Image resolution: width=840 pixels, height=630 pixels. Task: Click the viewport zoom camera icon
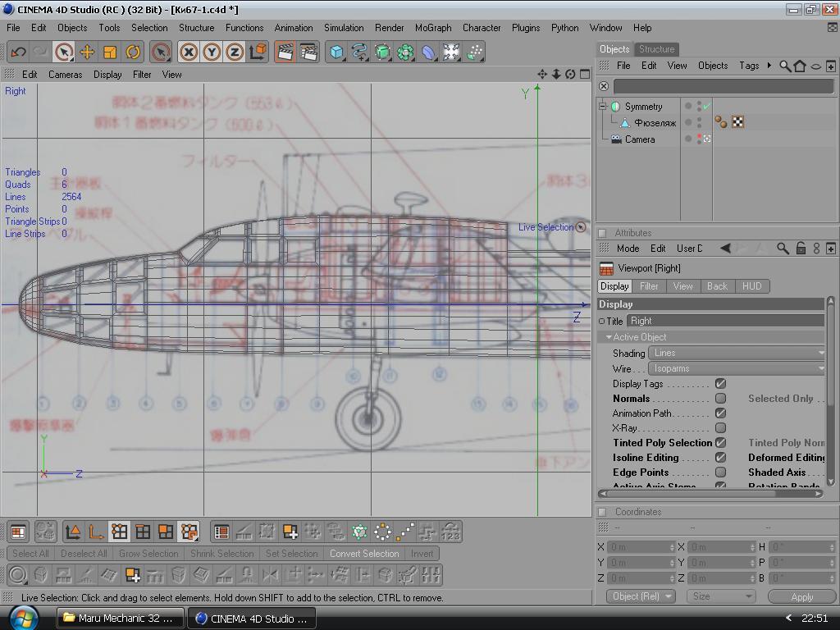point(557,75)
